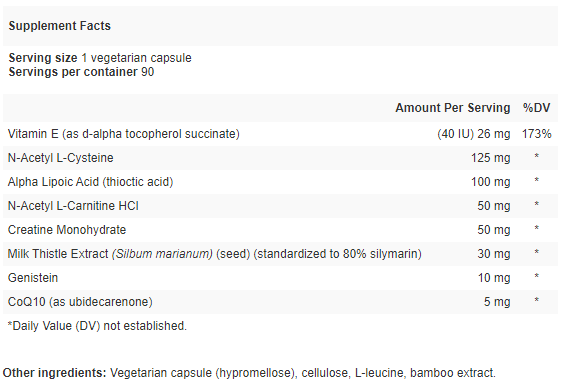Select the Other ingredients label text
The height and width of the screenshot is (384, 564).
coord(54,373)
